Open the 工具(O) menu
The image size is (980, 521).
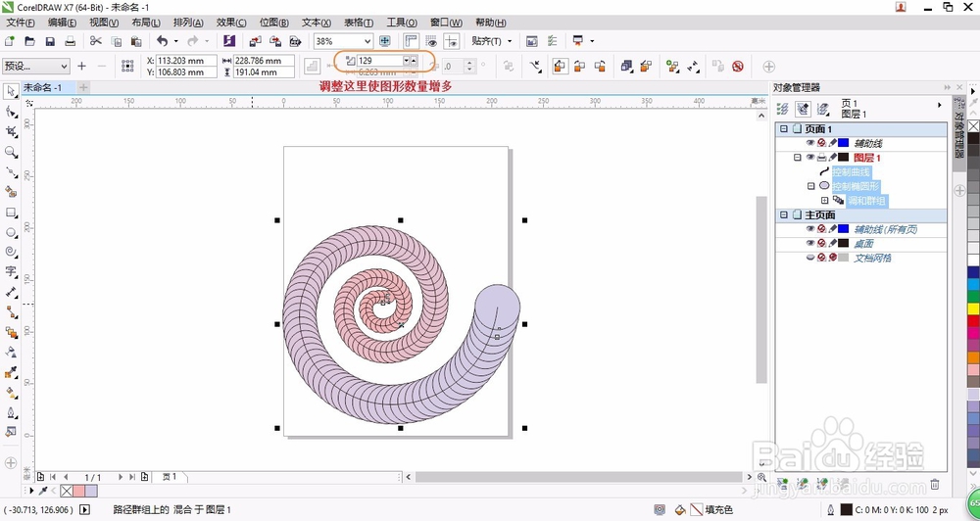coord(402,23)
